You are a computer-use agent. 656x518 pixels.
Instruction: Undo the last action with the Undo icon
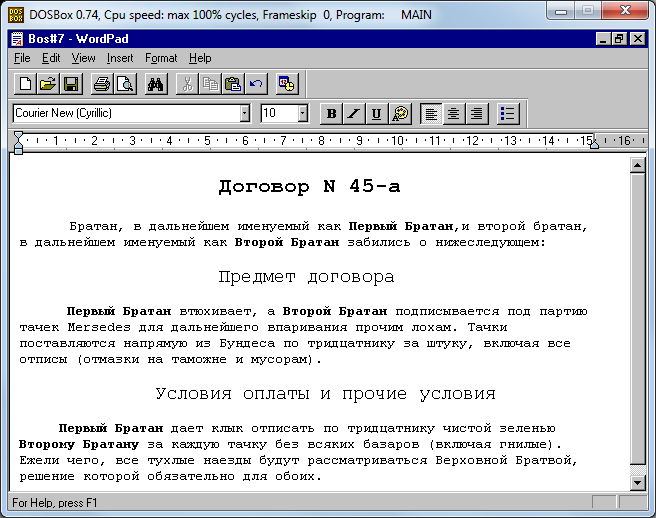click(x=256, y=84)
